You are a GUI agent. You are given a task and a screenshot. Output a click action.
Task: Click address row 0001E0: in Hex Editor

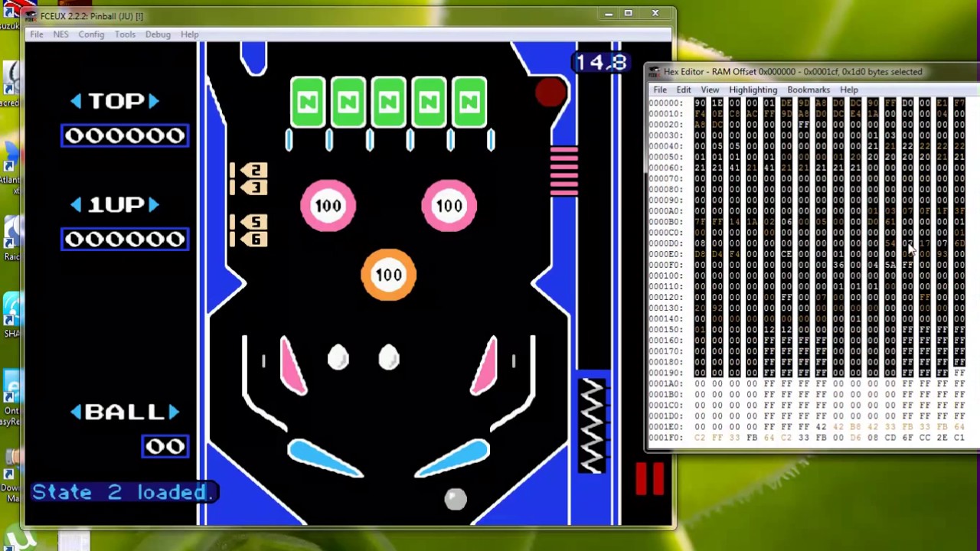click(x=665, y=426)
